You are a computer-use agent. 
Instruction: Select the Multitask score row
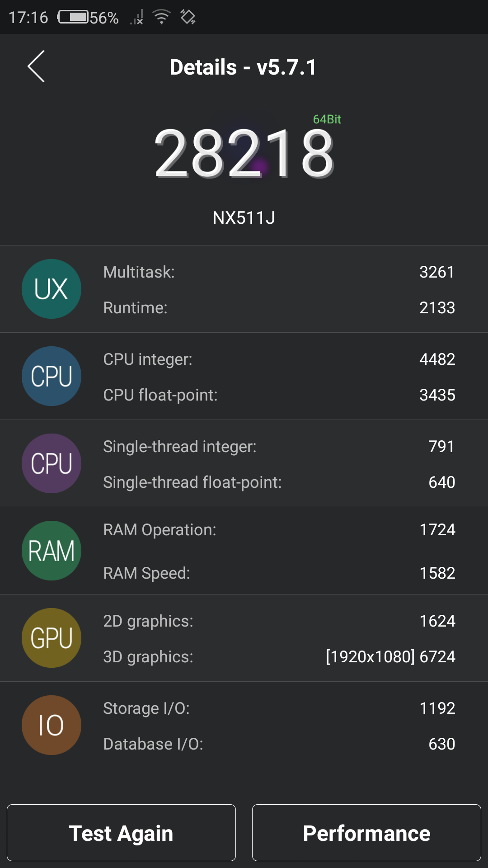(279, 272)
